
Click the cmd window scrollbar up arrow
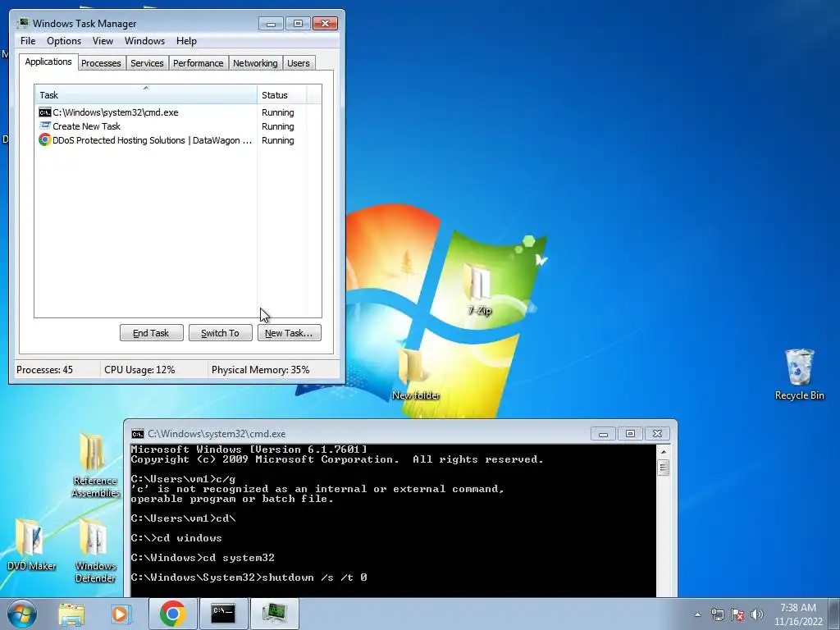(663, 452)
